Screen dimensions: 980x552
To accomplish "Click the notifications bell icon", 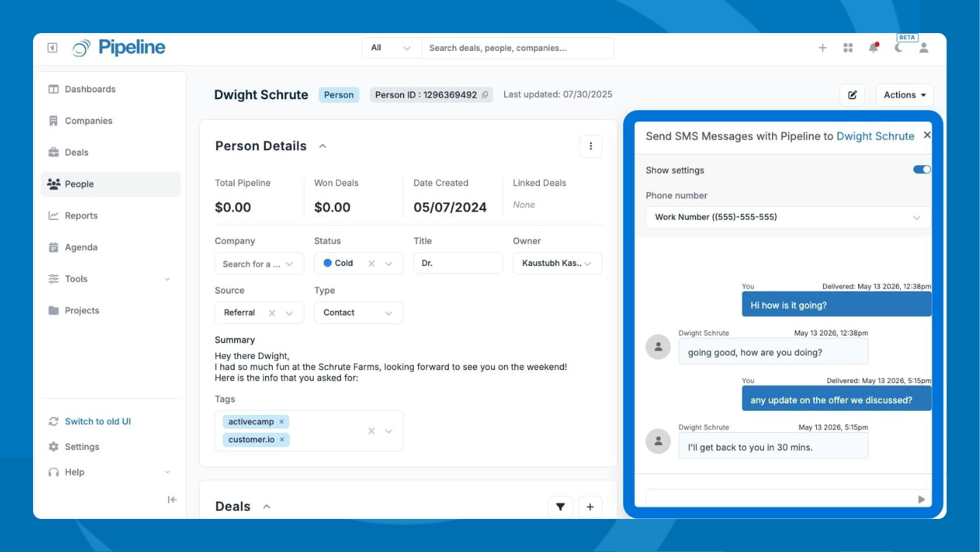I will click(x=873, y=48).
